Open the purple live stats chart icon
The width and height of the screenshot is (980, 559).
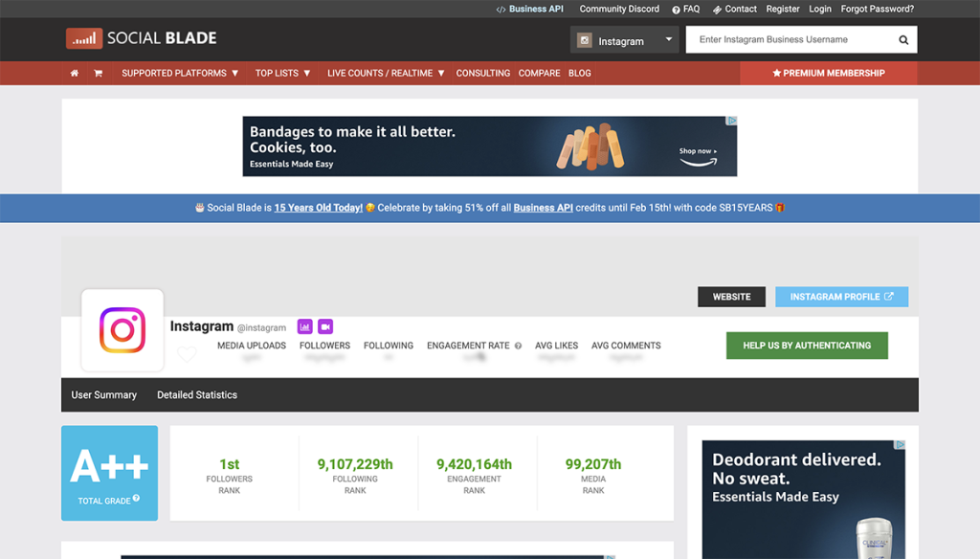point(304,326)
